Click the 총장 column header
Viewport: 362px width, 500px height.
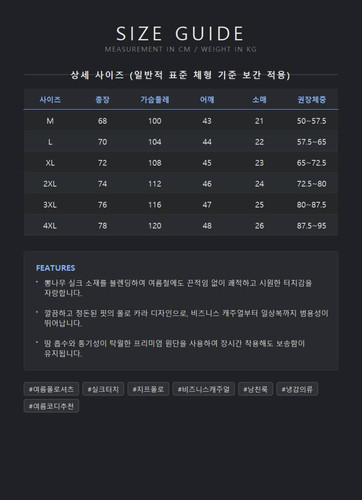pyautogui.click(x=102, y=99)
